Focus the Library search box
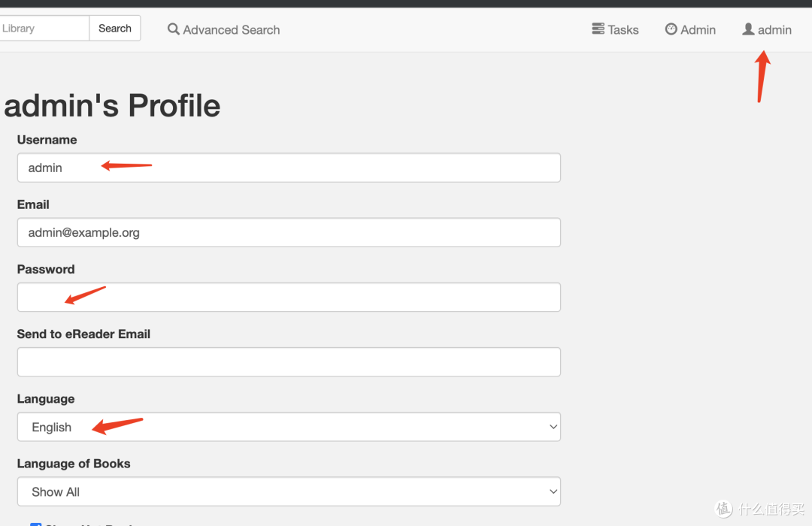This screenshot has height=526, width=812. pos(44,28)
